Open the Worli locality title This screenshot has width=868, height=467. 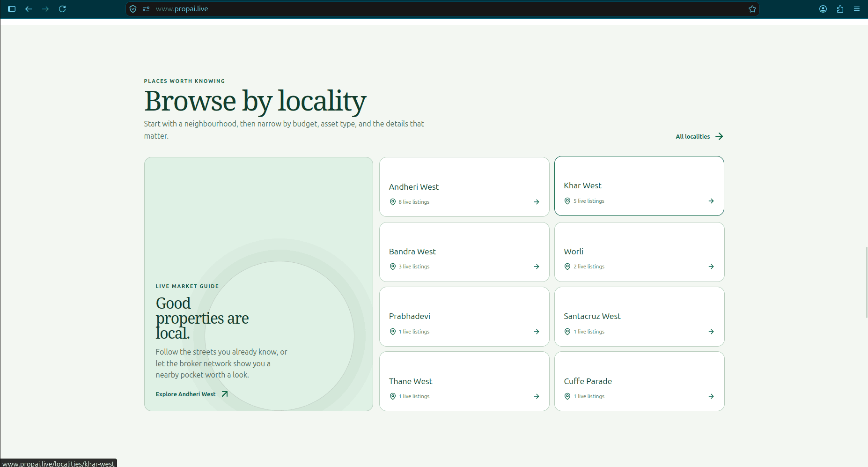point(574,252)
